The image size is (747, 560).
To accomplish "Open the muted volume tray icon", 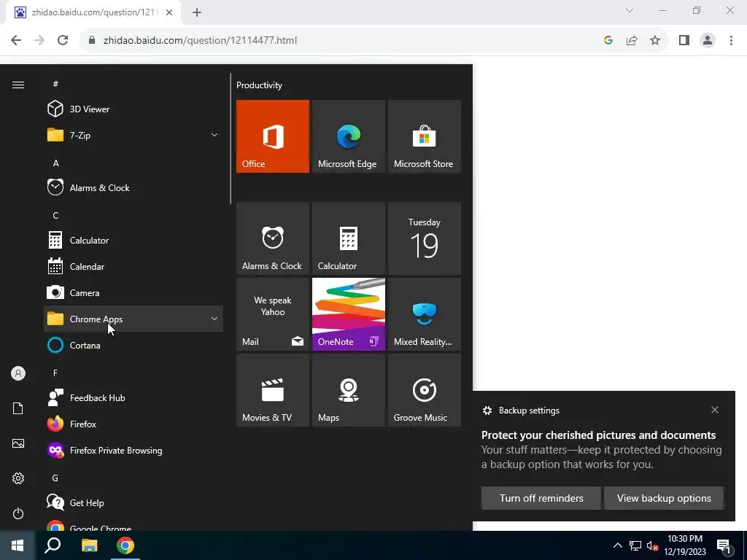I will [x=652, y=545].
